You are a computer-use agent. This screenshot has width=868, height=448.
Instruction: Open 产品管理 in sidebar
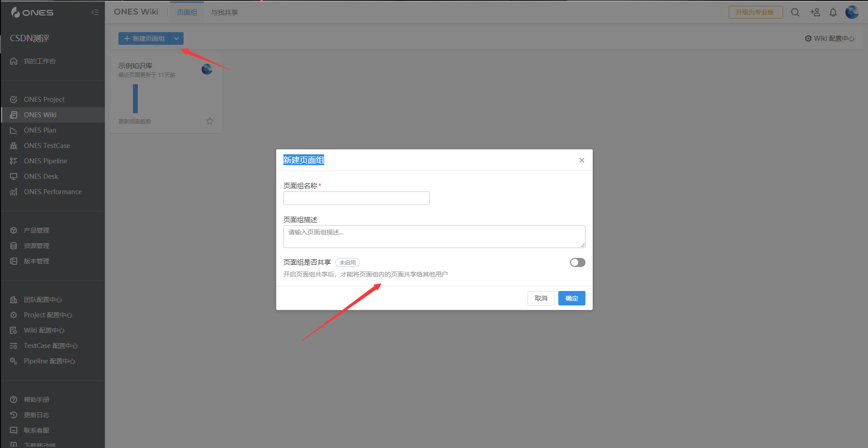(53, 230)
